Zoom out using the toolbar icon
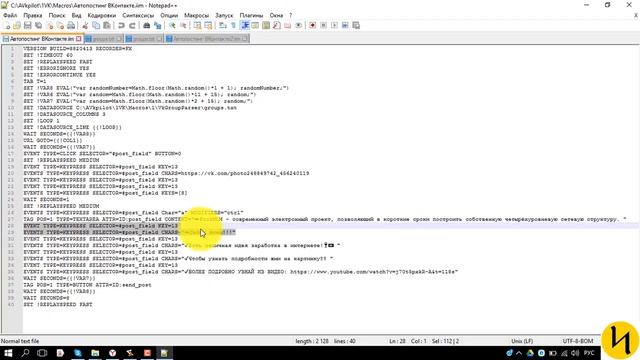Viewport: 640px width, 360px height. click(183, 25)
